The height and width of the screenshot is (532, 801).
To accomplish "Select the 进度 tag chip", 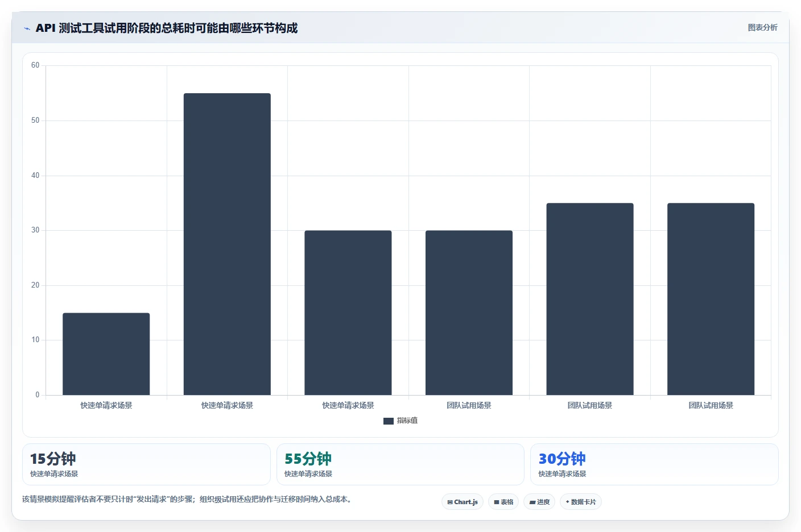I will click(x=539, y=502).
